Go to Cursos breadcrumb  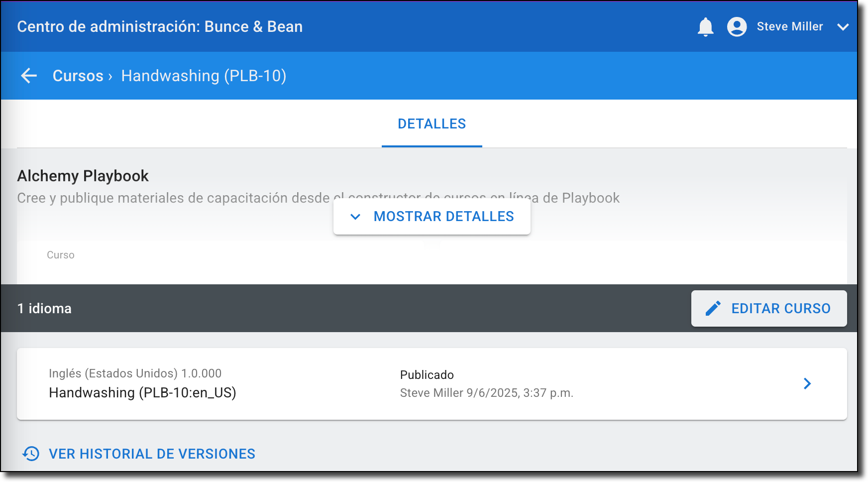point(78,76)
